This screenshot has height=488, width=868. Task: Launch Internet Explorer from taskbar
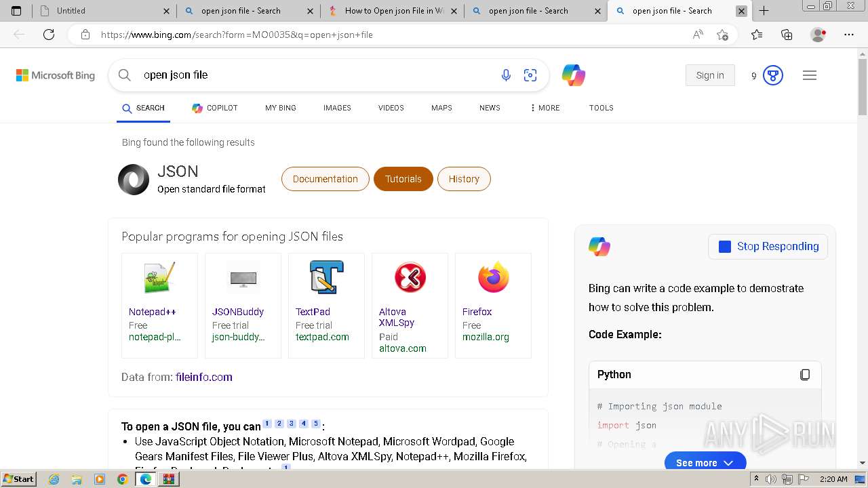[54, 479]
